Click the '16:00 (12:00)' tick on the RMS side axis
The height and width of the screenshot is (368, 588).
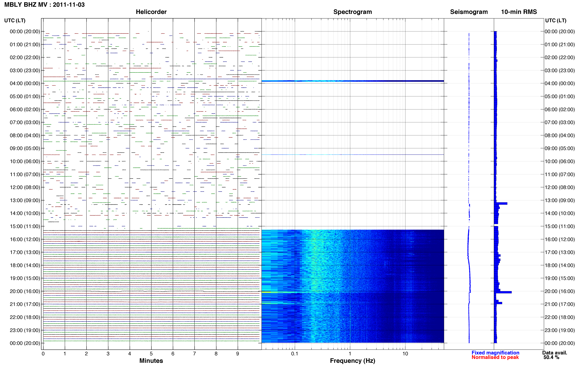[x=560, y=239]
